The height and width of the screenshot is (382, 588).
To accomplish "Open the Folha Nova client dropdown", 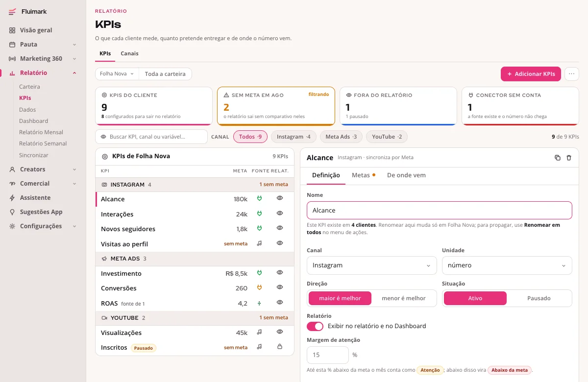I will coord(117,74).
